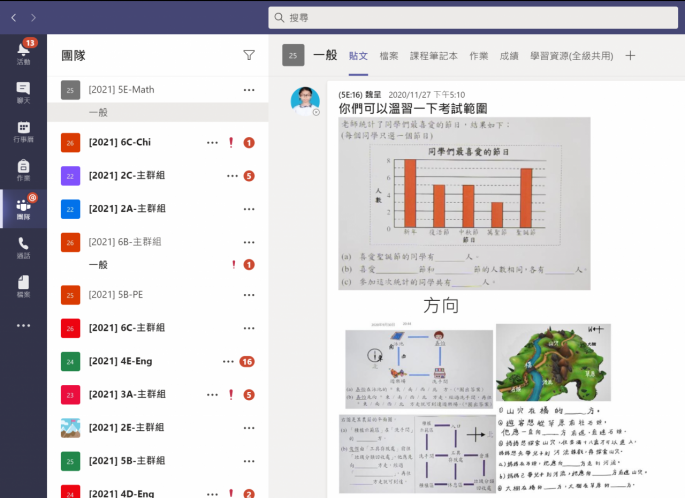The width and height of the screenshot is (685, 498).
Task: Open the Activity bell icon
Action: (23, 52)
